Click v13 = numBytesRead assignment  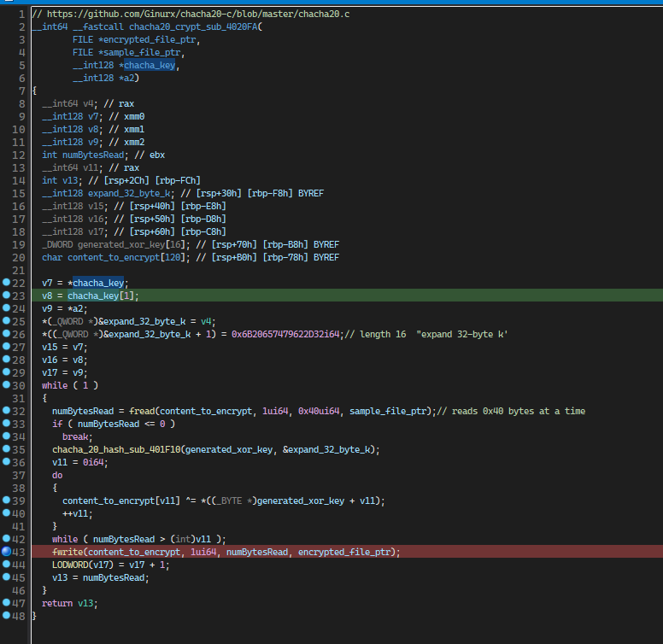(x=101, y=577)
